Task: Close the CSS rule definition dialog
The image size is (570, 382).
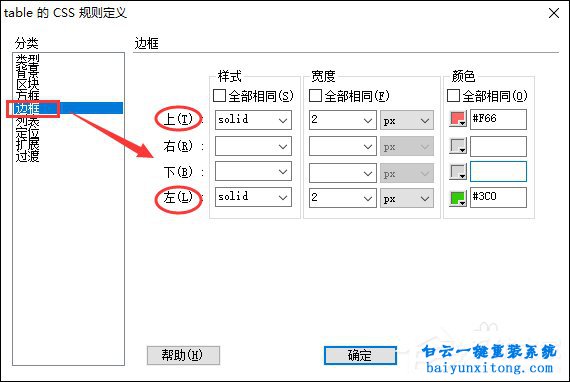Action: [x=554, y=13]
